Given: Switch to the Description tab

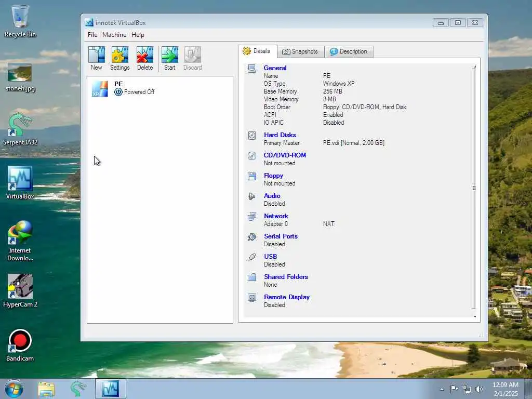Looking at the screenshot, I should [349, 51].
